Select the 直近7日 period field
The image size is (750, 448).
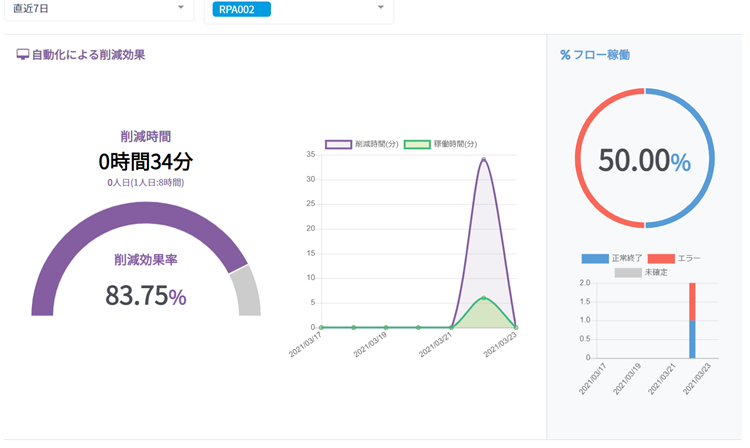coord(99,9)
